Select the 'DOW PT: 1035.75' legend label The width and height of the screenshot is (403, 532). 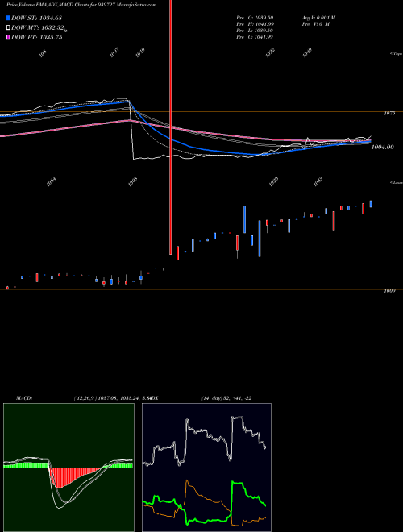point(36,38)
